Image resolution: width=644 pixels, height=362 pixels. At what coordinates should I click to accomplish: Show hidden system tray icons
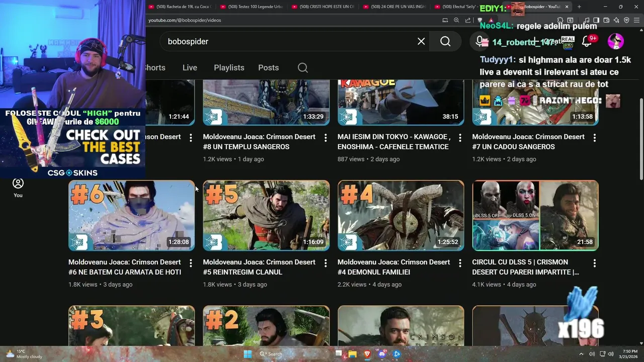coord(582,354)
